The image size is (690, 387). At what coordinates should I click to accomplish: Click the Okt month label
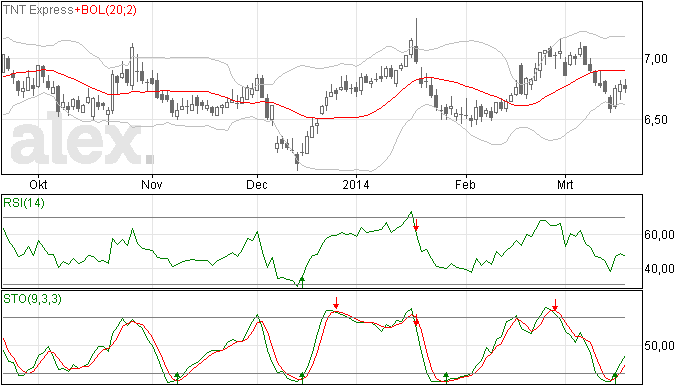coord(38,184)
